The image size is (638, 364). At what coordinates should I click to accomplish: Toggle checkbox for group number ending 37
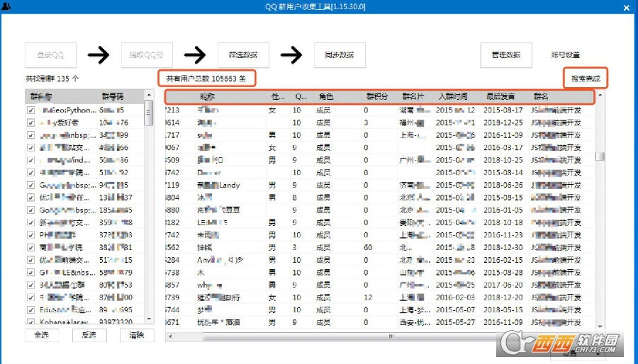[31, 198]
